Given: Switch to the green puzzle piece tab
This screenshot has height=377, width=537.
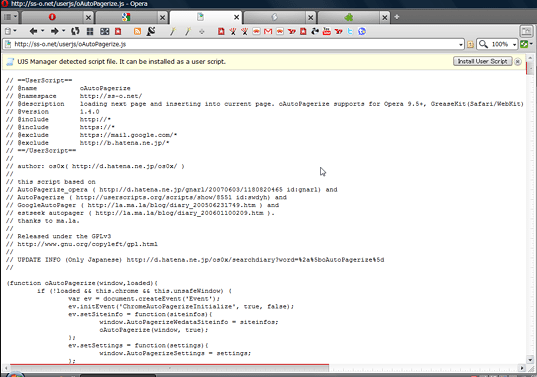Looking at the screenshot, I should (x=349, y=17).
